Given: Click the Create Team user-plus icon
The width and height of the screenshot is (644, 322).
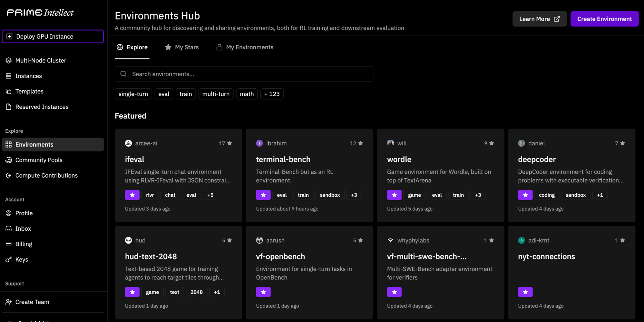Looking at the screenshot, I should (9, 302).
